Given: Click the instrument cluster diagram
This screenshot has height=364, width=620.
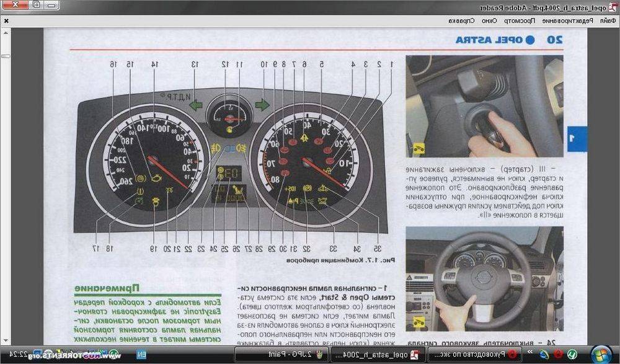Looking at the screenshot, I should (229, 160).
